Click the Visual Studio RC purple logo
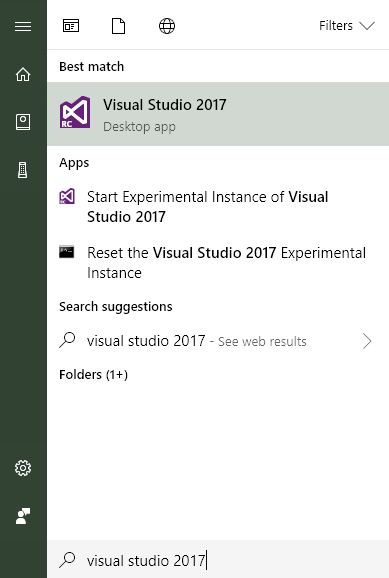This screenshot has width=389, height=578. click(x=75, y=112)
